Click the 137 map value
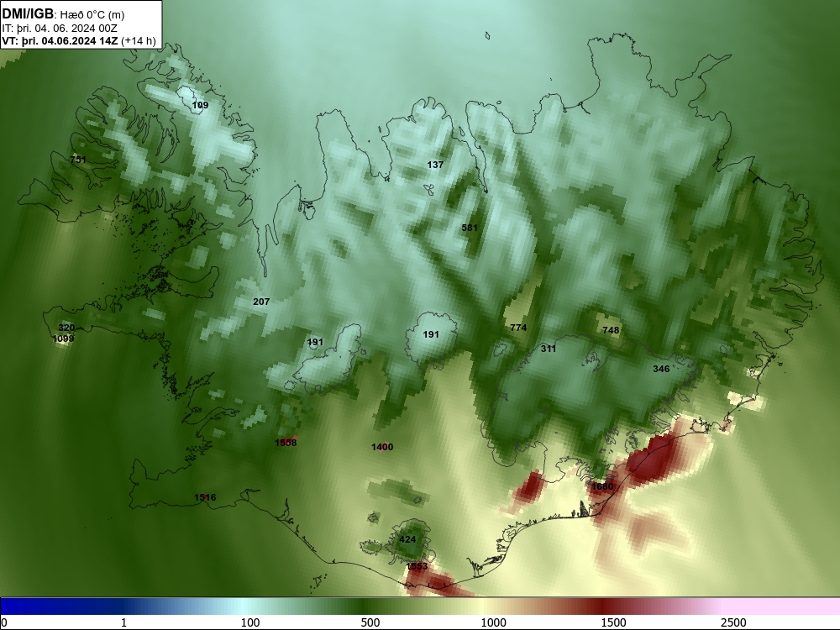The width and height of the screenshot is (840, 630). click(435, 165)
